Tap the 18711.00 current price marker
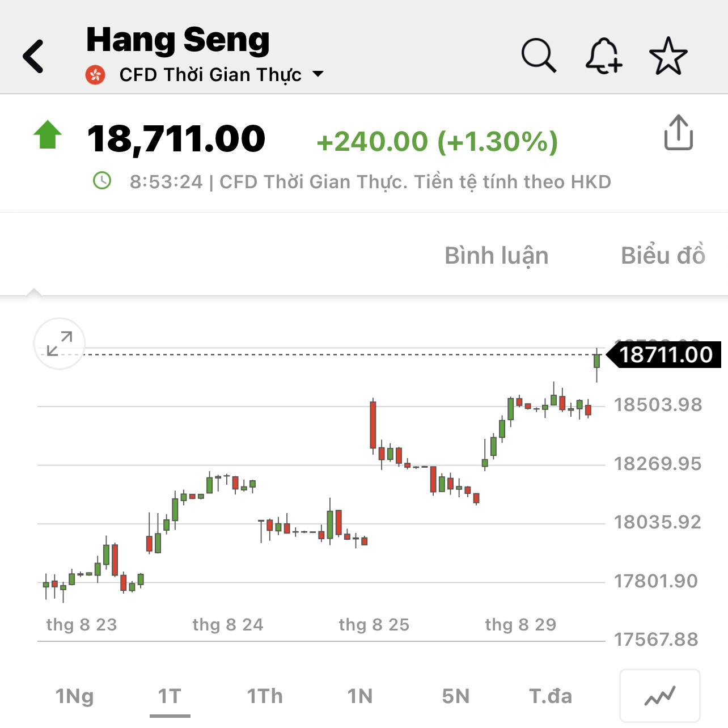728x728 pixels. [665, 355]
